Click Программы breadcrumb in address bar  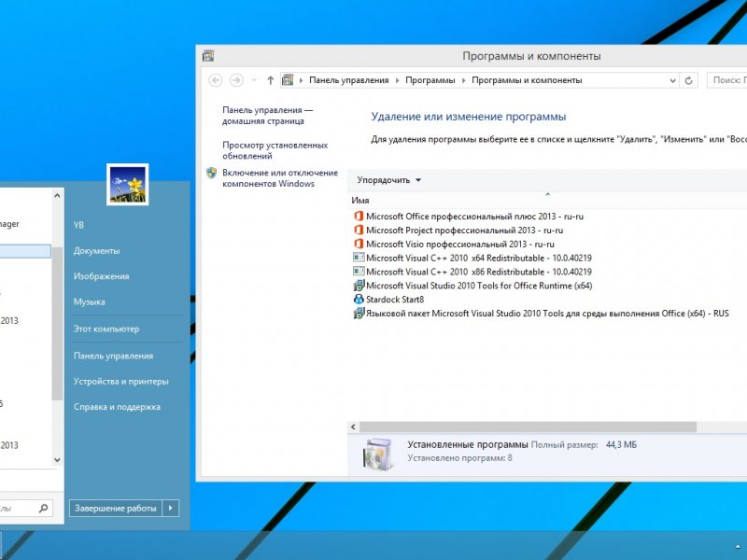[430, 80]
